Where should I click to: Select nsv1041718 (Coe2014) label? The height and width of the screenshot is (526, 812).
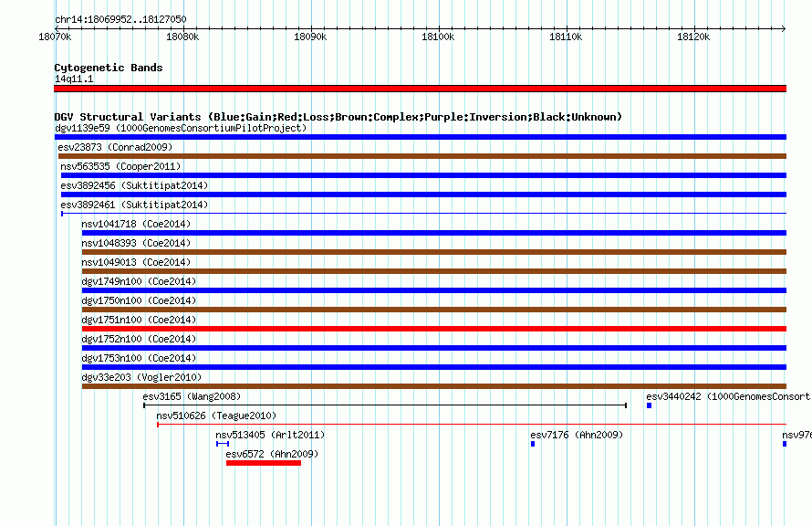pyautogui.click(x=136, y=224)
